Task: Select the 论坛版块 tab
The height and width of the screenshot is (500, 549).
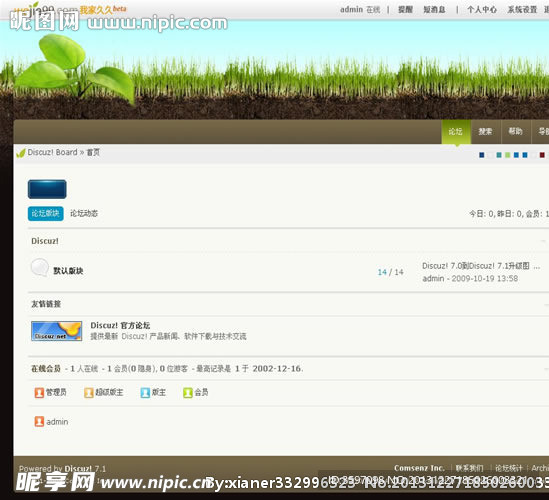Action: (x=46, y=213)
